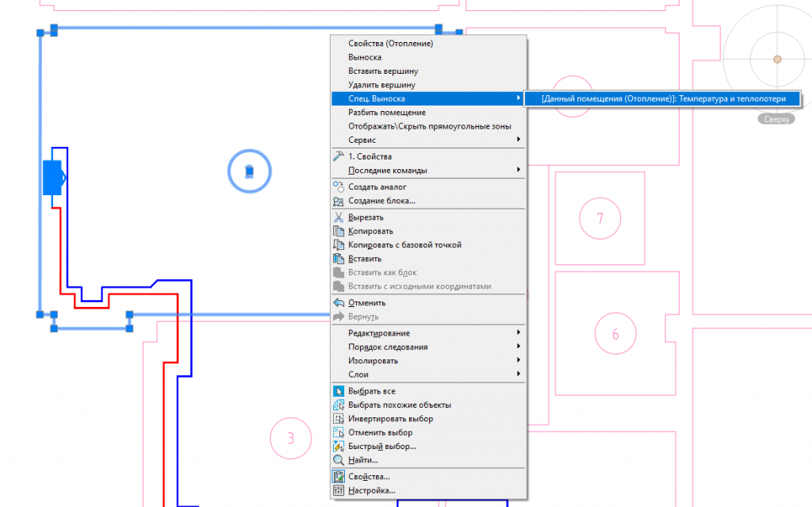
Task: Select Выноска in context menu
Action: (365, 57)
